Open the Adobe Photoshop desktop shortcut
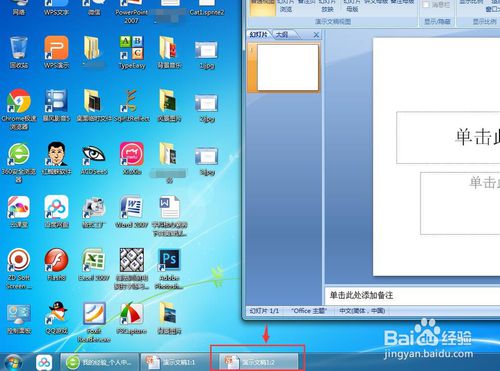 [170, 268]
